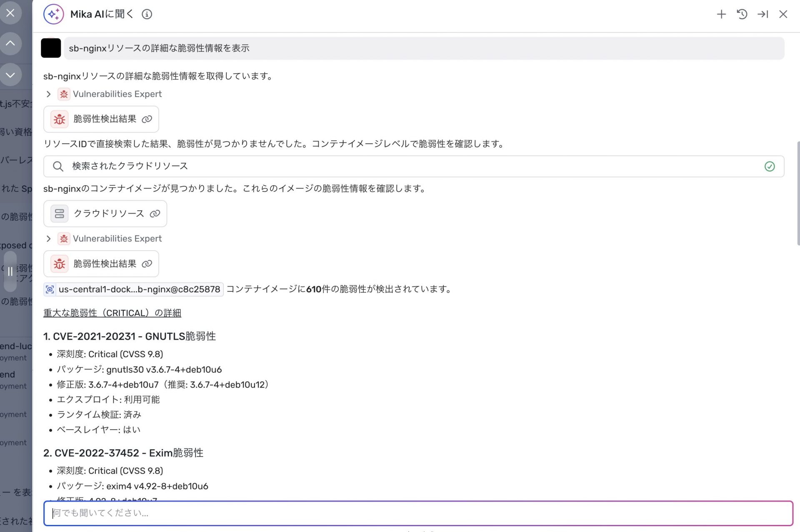Expand the 検索されたクラウドリソース row
Viewport: 800px width, 532px height.
pos(413,166)
